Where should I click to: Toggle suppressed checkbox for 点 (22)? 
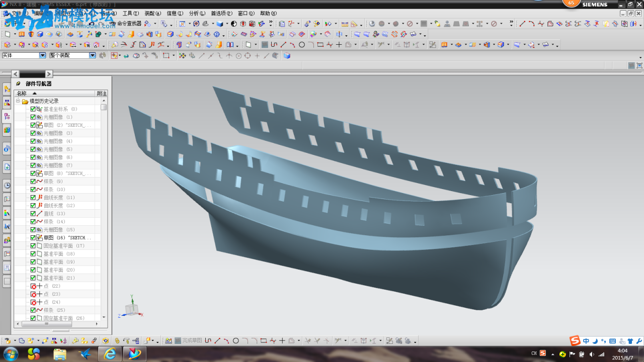(33, 286)
